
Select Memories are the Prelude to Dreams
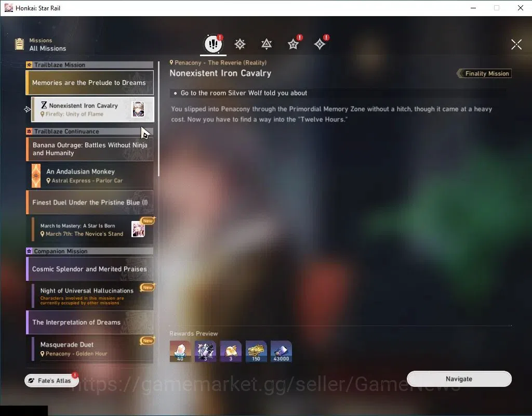(x=89, y=83)
